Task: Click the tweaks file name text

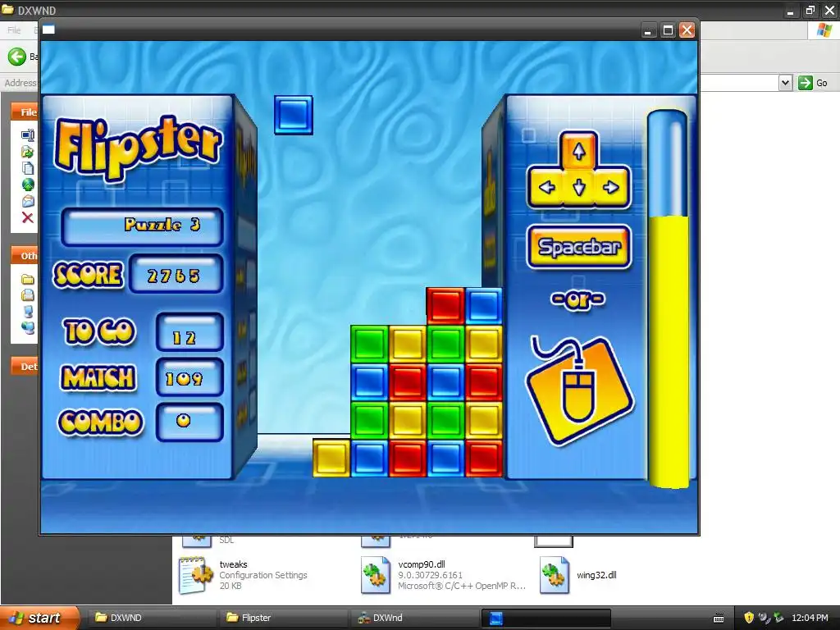Action: (x=234, y=564)
